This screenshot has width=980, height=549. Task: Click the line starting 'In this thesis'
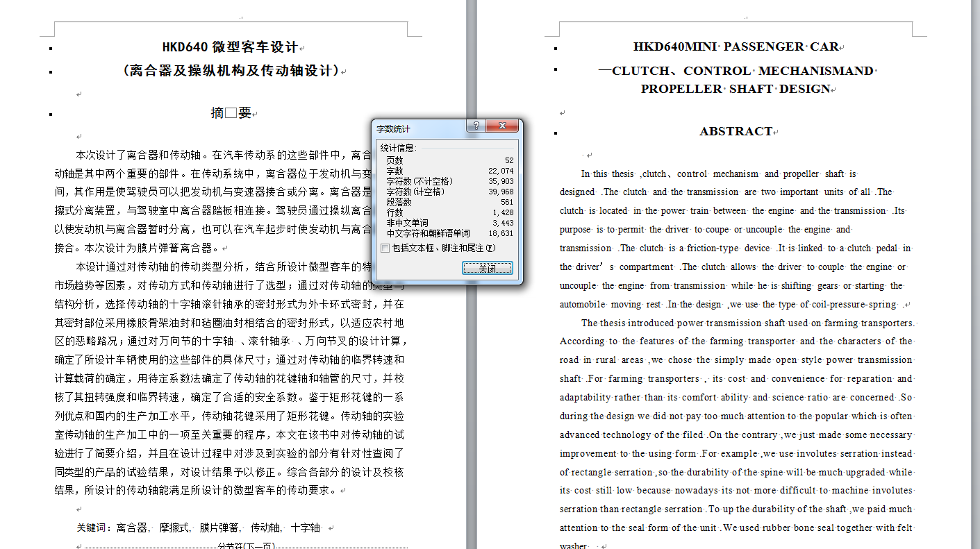pos(719,174)
